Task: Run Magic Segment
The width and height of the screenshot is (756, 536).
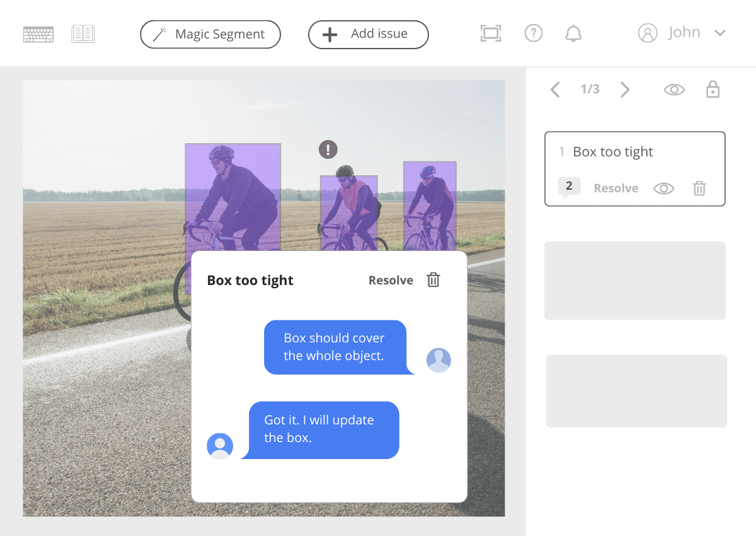Action: 210,34
